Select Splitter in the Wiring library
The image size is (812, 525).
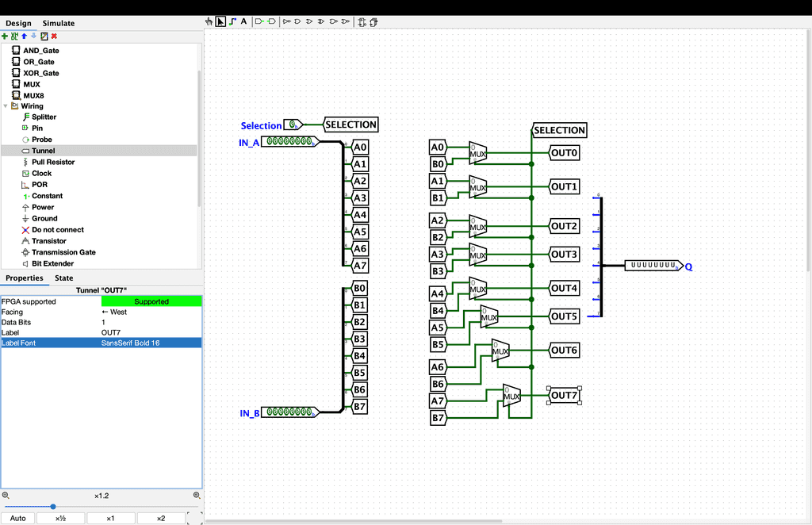pos(44,117)
